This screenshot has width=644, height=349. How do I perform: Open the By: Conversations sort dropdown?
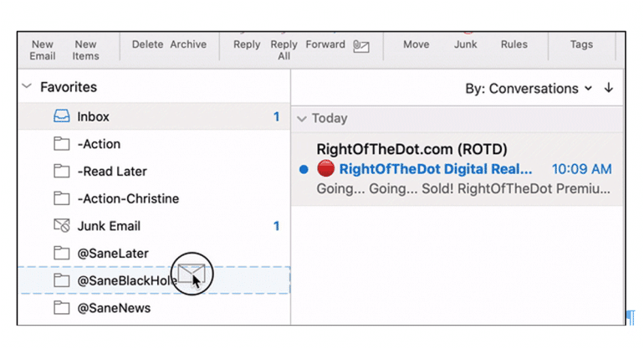(528, 89)
